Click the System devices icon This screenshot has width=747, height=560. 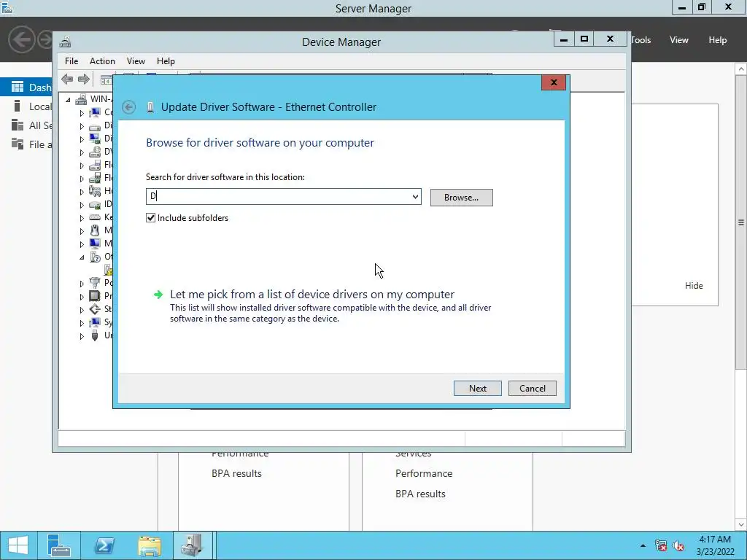pos(95,322)
